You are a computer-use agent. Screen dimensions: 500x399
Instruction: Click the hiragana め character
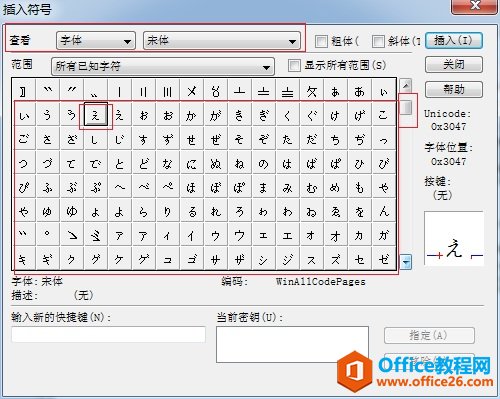pos(335,187)
